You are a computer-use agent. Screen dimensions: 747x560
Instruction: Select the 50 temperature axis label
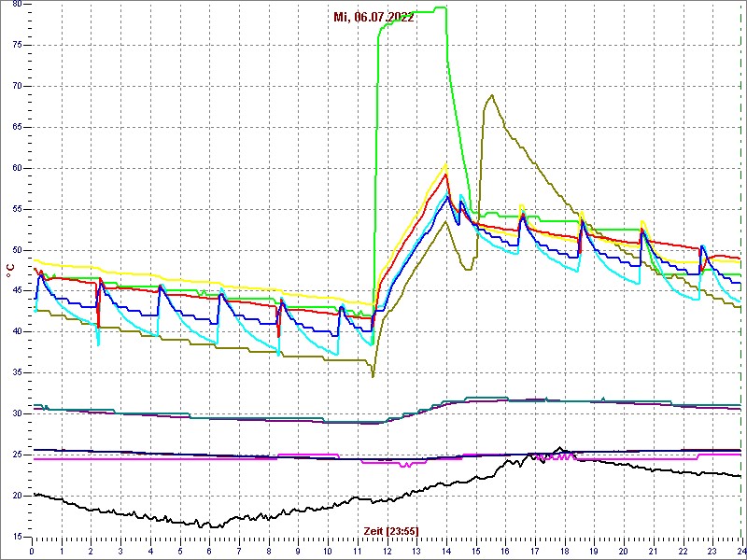(16, 250)
